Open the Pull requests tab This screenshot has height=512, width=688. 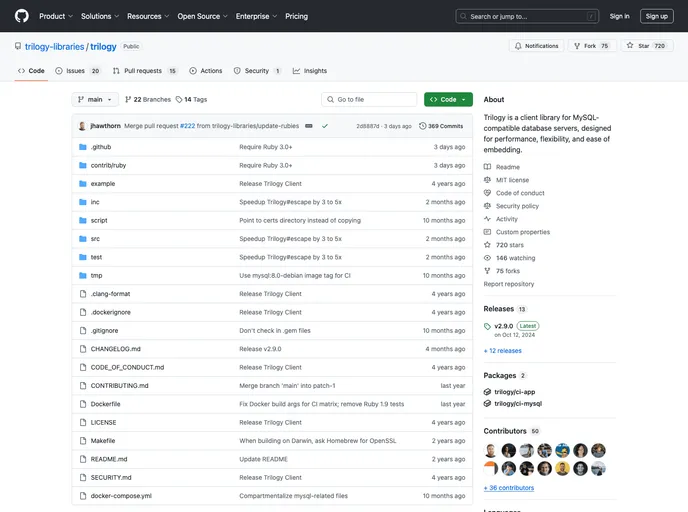pos(145,71)
